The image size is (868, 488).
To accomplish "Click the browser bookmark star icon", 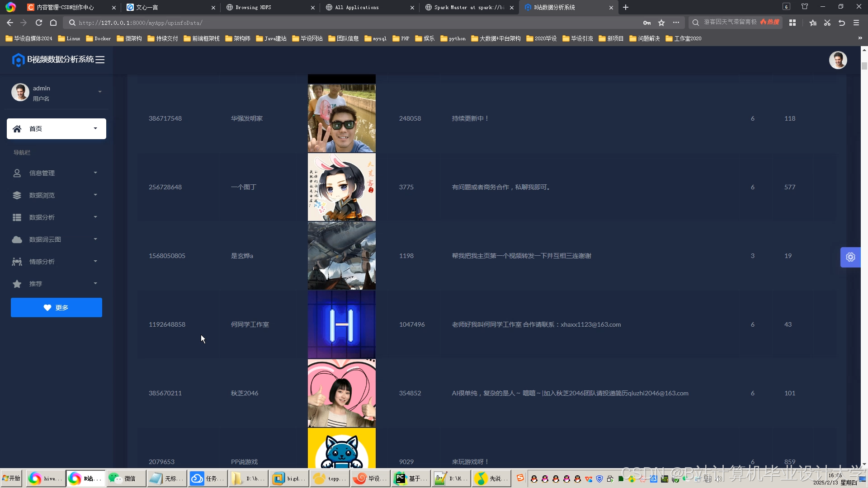I will pos(661,23).
